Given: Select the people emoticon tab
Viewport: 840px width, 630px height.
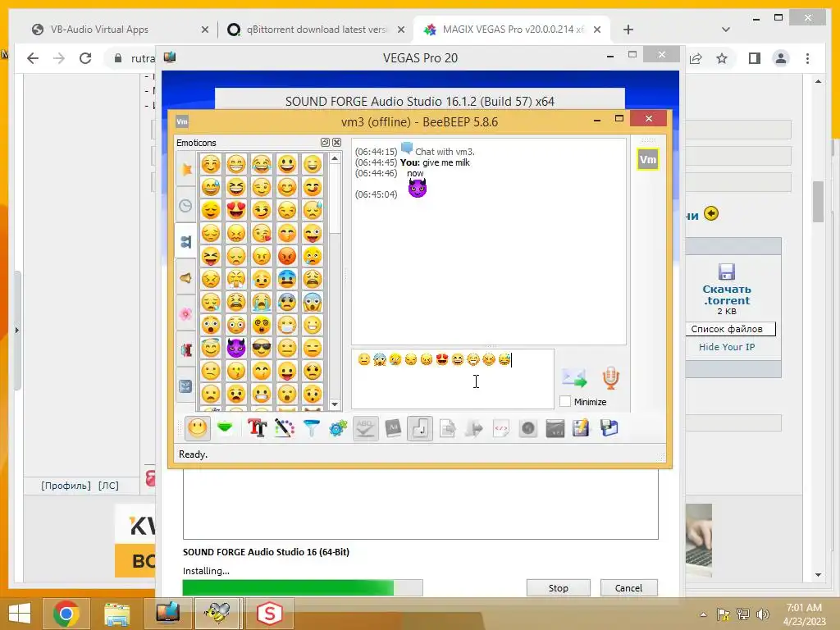Looking at the screenshot, I should point(186,242).
